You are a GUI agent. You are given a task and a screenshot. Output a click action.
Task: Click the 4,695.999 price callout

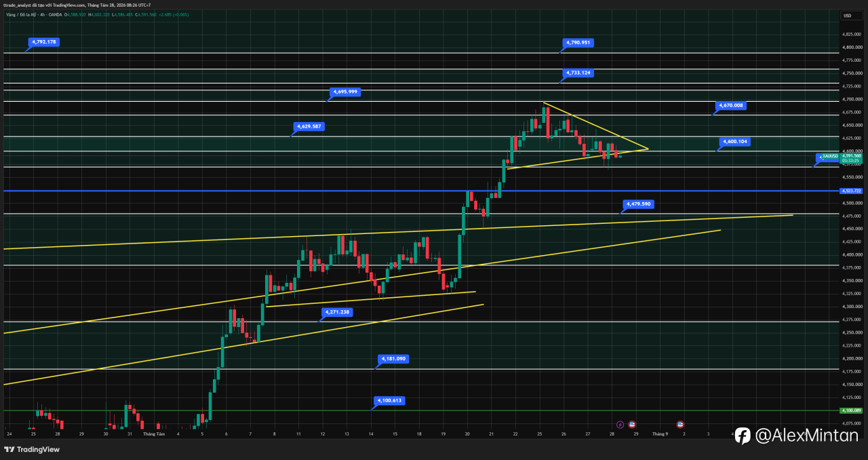click(x=344, y=91)
